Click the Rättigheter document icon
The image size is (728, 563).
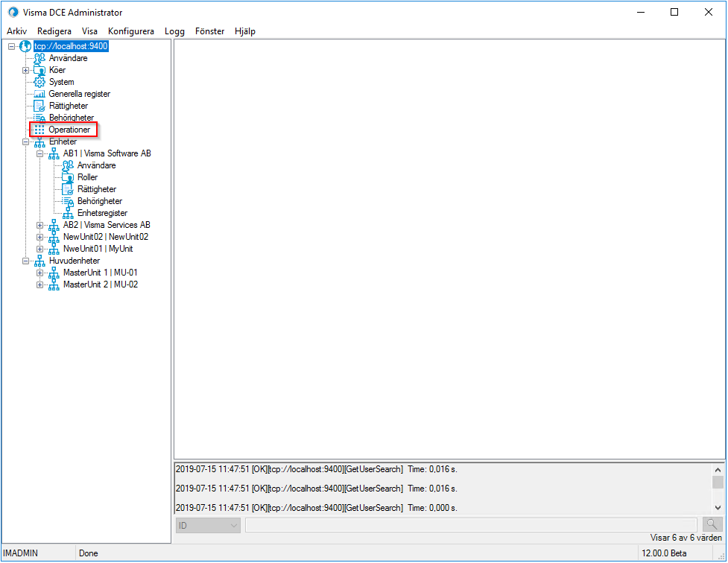coord(39,106)
